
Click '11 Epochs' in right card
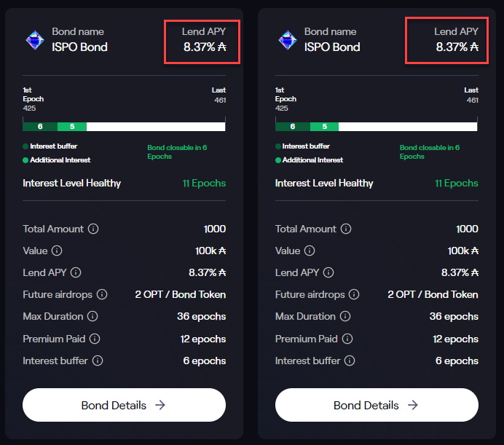457,184
